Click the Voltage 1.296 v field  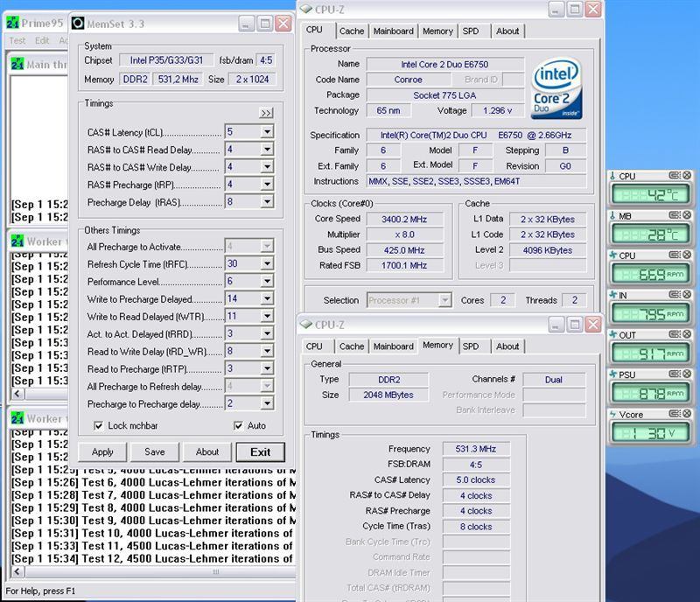tap(497, 110)
